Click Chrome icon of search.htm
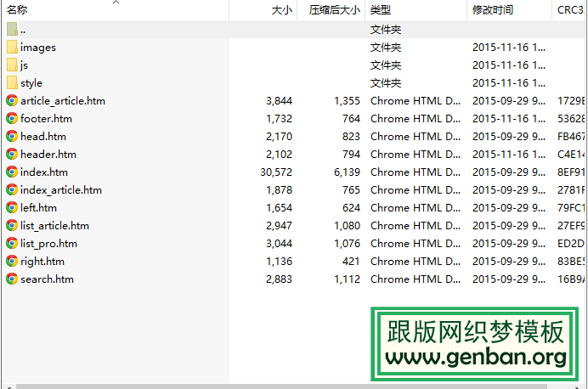 (x=12, y=279)
